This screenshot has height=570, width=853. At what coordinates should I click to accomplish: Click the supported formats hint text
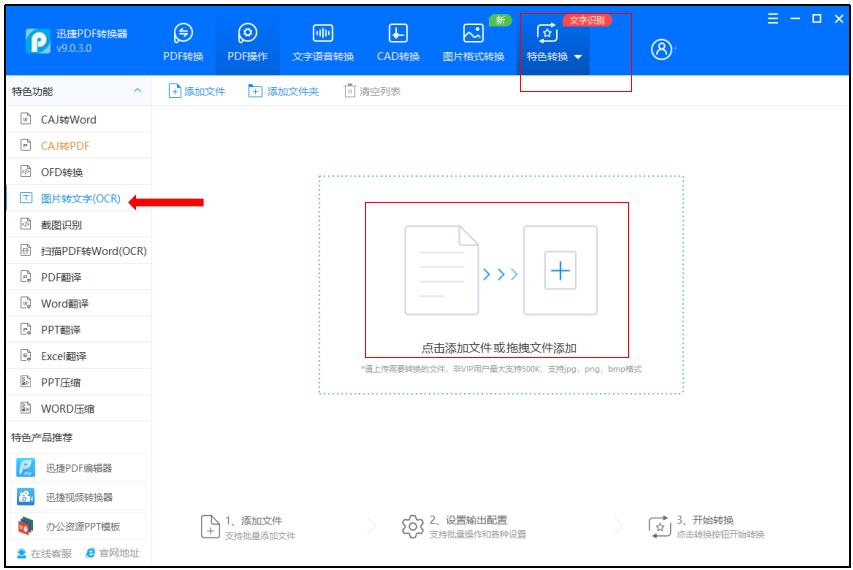tap(501, 369)
